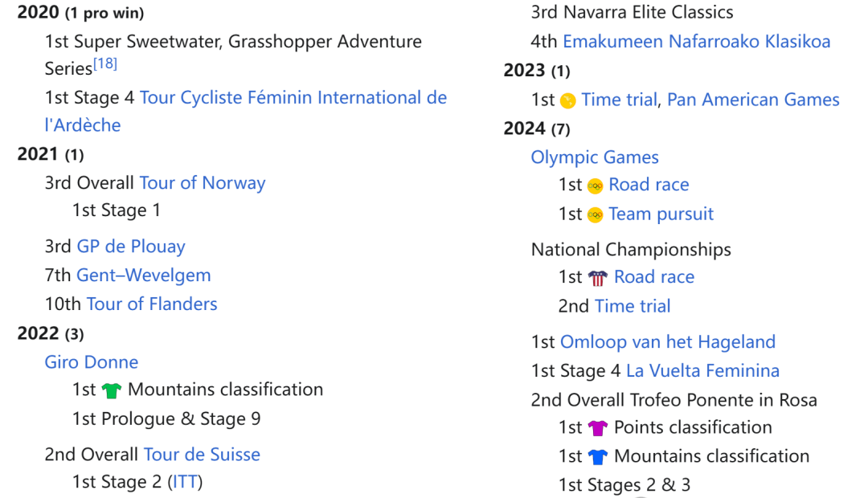Open the Omloop van het Hageland link
Screen dimensions: 868x498
668,342
